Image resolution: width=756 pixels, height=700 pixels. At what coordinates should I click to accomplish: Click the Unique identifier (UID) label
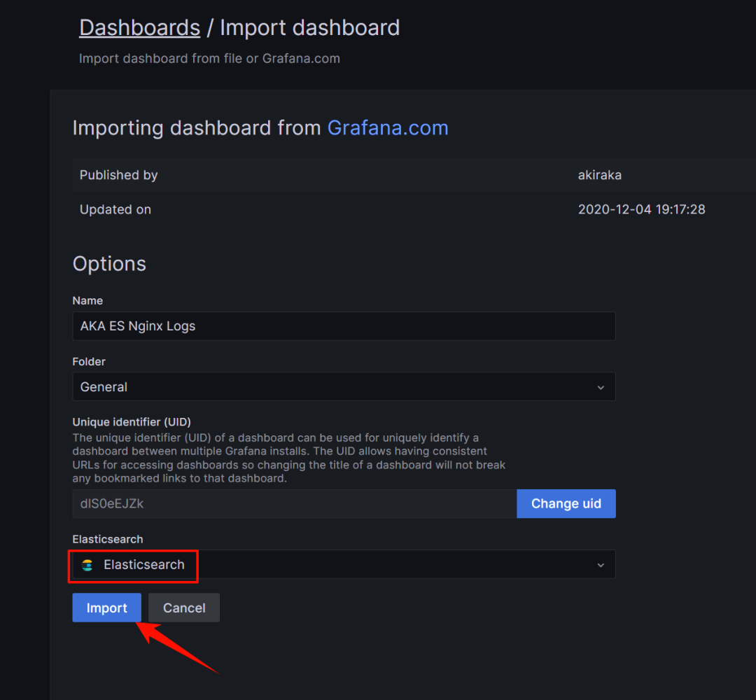pyautogui.click(x=132, y=422)
